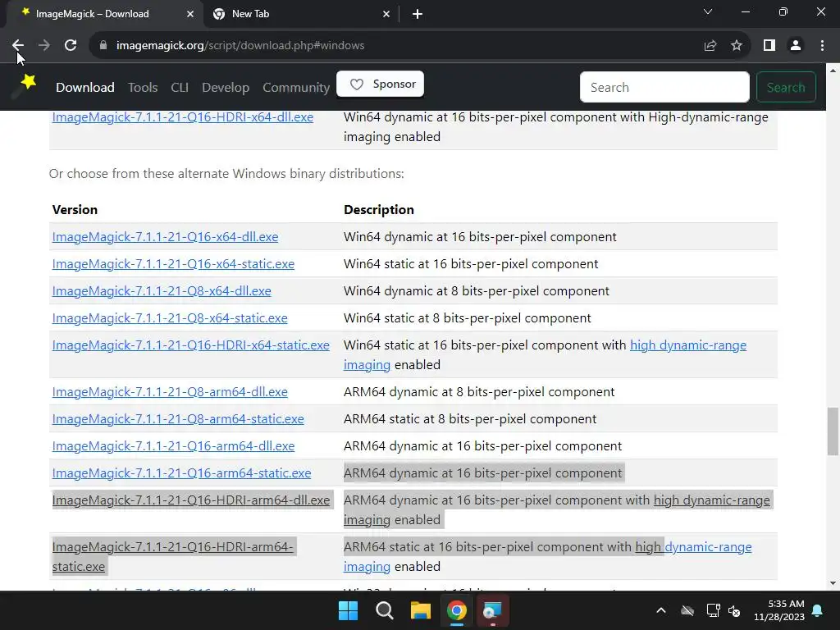
Task: Open the browser side panel
Action: 769,46
